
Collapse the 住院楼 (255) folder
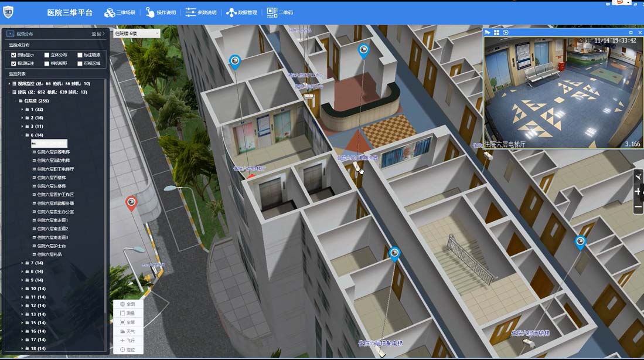[x=16, y=101]
